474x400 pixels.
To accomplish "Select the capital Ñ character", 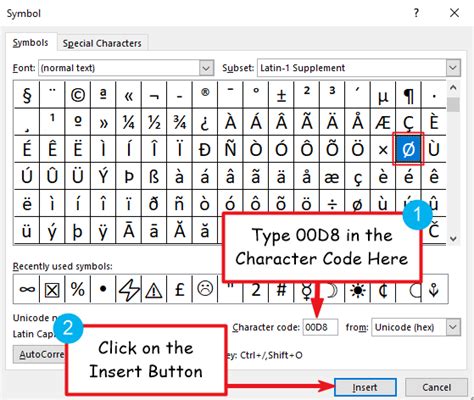I will (230, 149).
